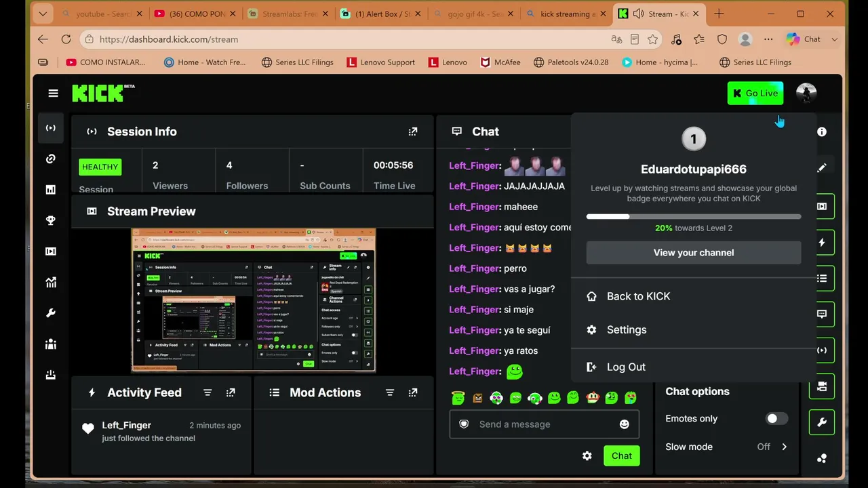Expand the Copilot Chat sidebar chevron
Viewport: 868px width, 488px height.
pos(834,39)
